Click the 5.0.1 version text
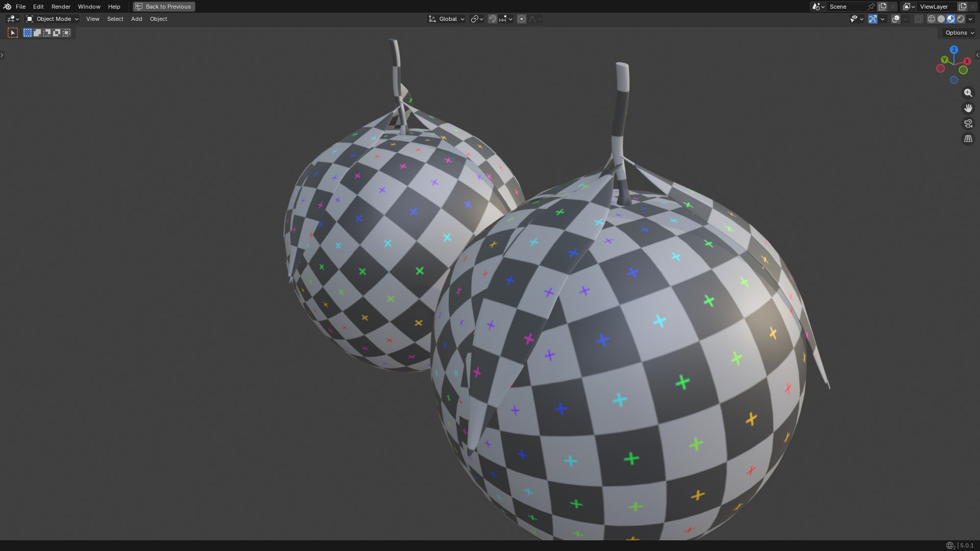Viewport: 980px width, 551px height. pyautogui.click(x=967, y=545)
